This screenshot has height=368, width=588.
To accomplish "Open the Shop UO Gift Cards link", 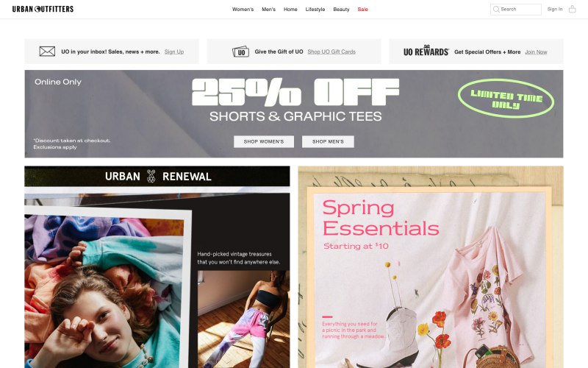I will point(331,52).
